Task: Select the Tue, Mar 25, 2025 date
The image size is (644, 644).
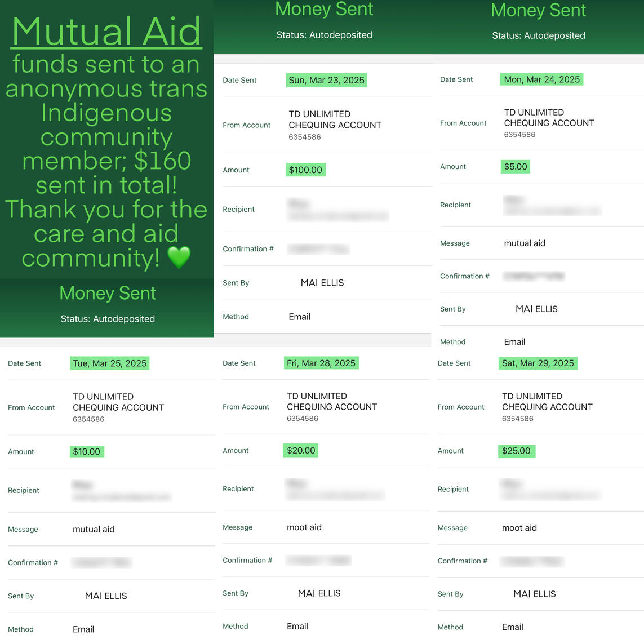Action: pyautogui.click(x=110, y=363)
